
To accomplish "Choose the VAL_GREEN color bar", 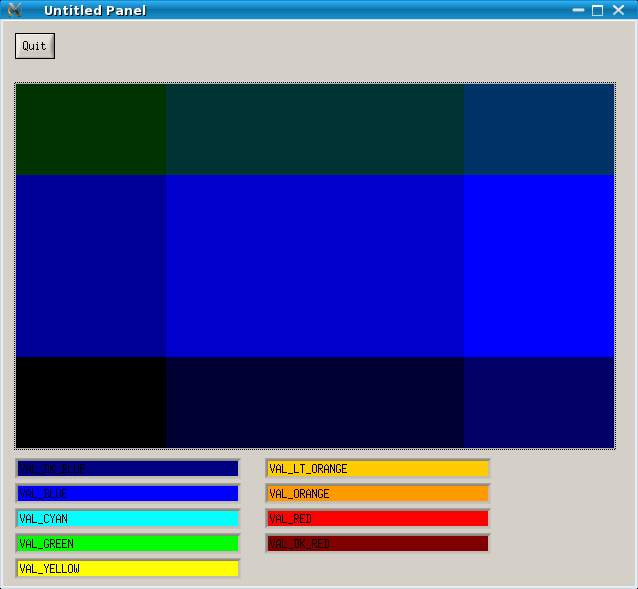I will point(128,543).
